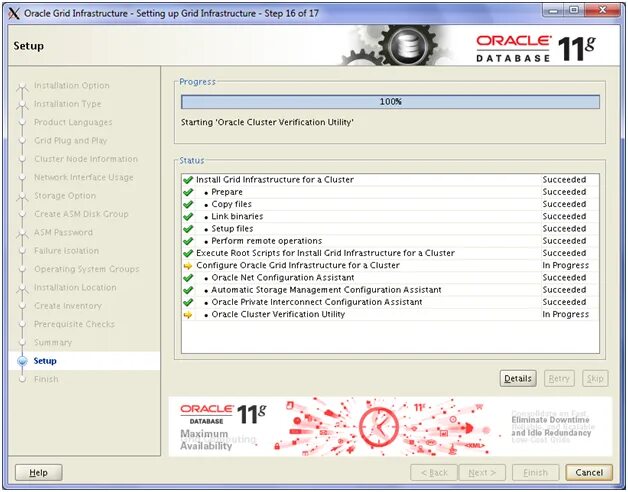Click green checkmark next to Setup files
Image resolution: width=628 pixels, height=492 pixels.
[x=188, y=229]
